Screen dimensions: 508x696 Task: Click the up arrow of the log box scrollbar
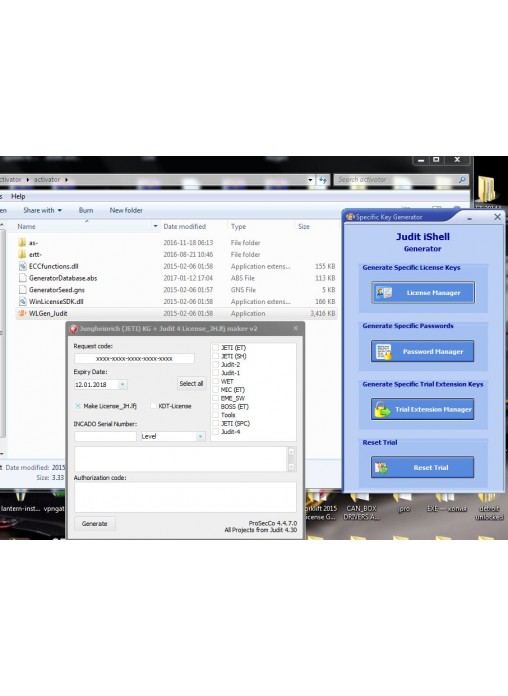click(x=292, y=452)
